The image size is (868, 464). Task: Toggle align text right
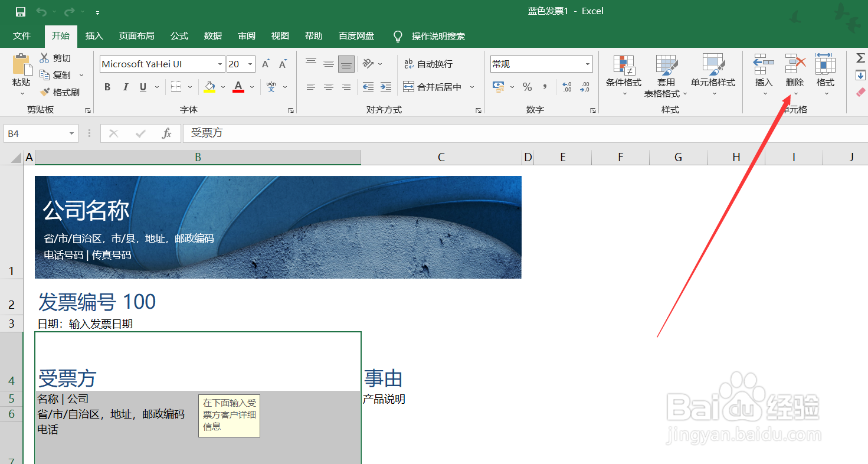[x=346, y=87]
